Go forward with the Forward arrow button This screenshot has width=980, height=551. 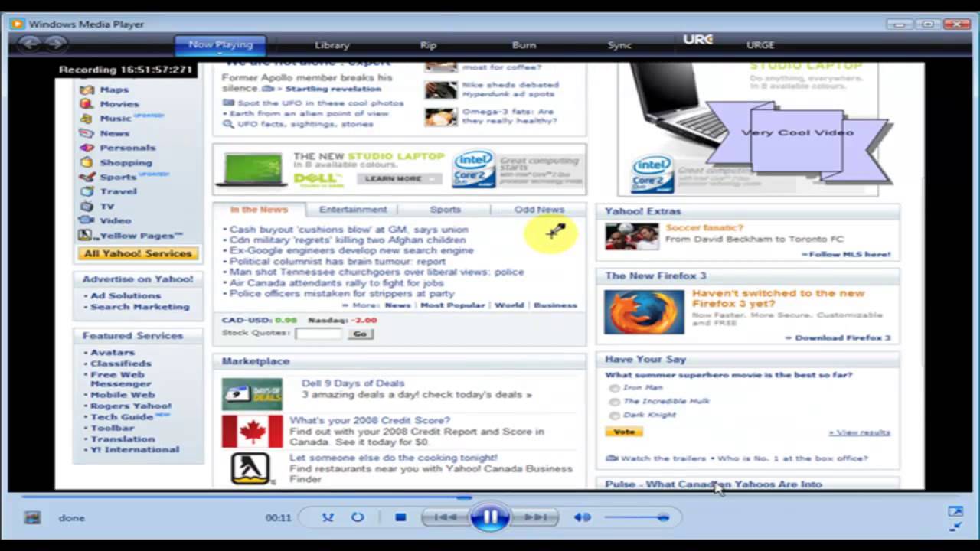point(54,44)
